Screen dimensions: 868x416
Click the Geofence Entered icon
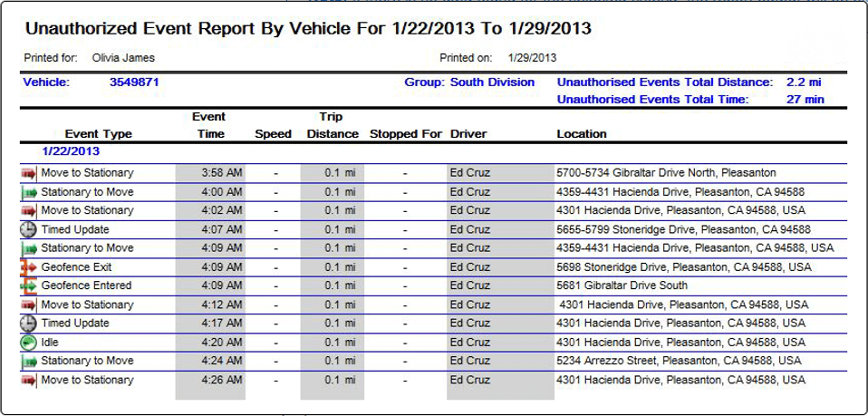(29, 285)
